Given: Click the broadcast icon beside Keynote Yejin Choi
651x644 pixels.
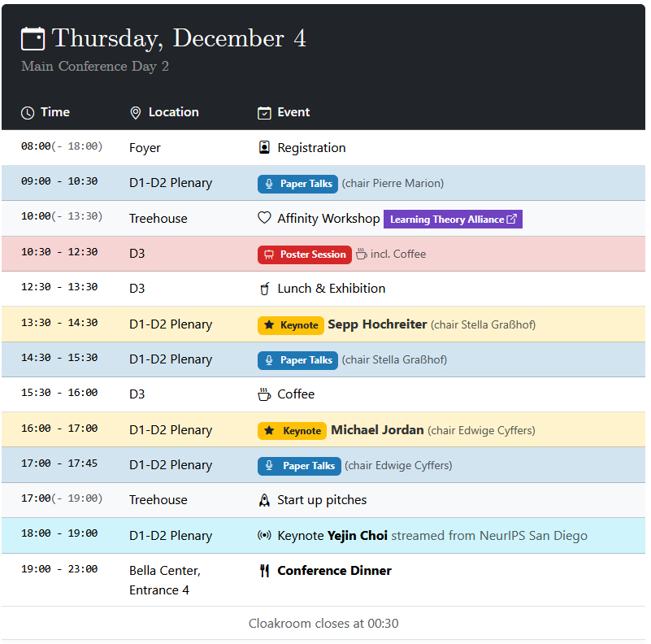Looking at the screenshot, I should [264, 536].
